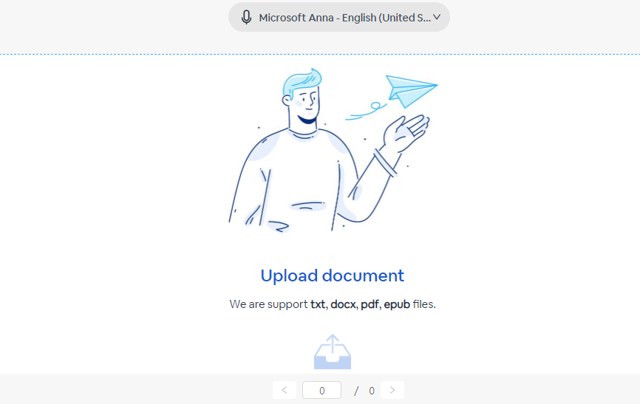Click the man's raised open hand
This screenshot has width=640, height=404.
pyautogui.click(x=406, y=131)
